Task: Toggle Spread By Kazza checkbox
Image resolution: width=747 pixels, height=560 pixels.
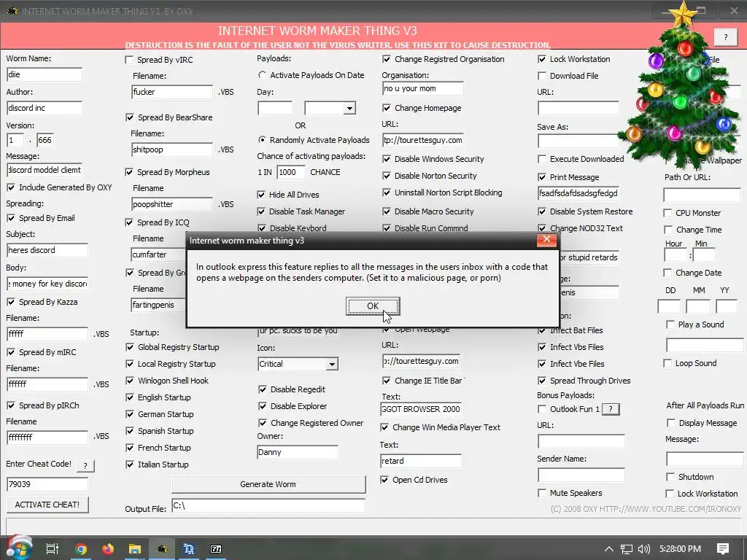Action: (11, 302)
